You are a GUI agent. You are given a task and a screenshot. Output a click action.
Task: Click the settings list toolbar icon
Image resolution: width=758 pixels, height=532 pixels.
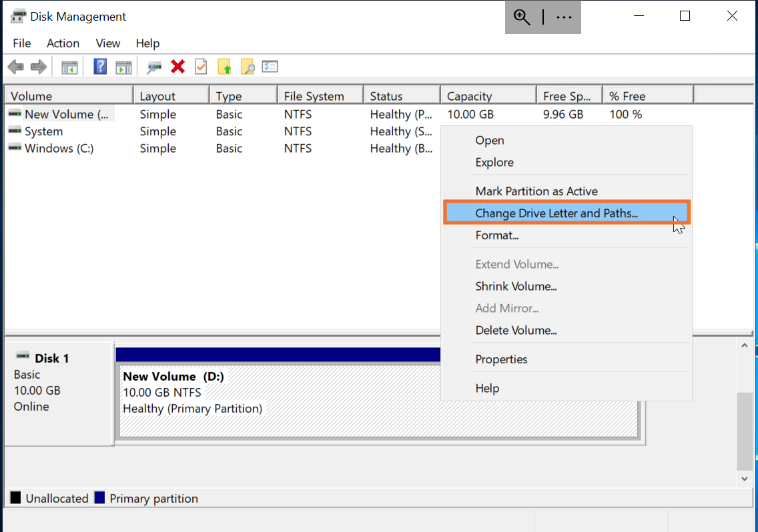(270, 67)
